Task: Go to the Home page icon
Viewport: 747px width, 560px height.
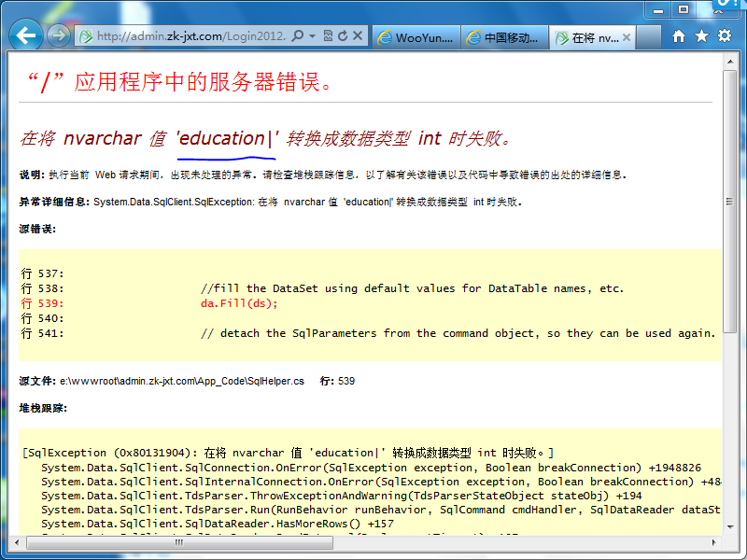Action: click(x=679, y=36)
